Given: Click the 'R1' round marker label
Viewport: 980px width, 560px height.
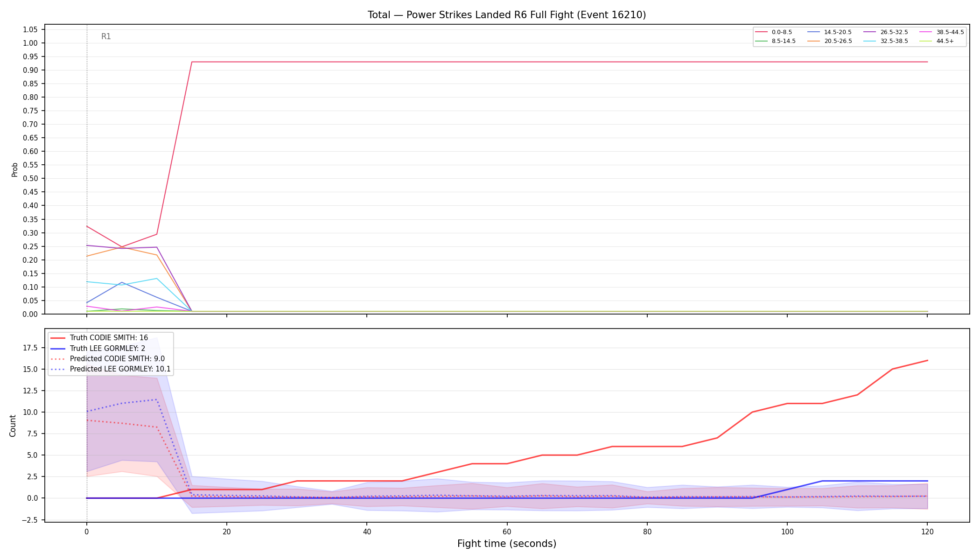Looking at the screenshot, I should [106, 36].
